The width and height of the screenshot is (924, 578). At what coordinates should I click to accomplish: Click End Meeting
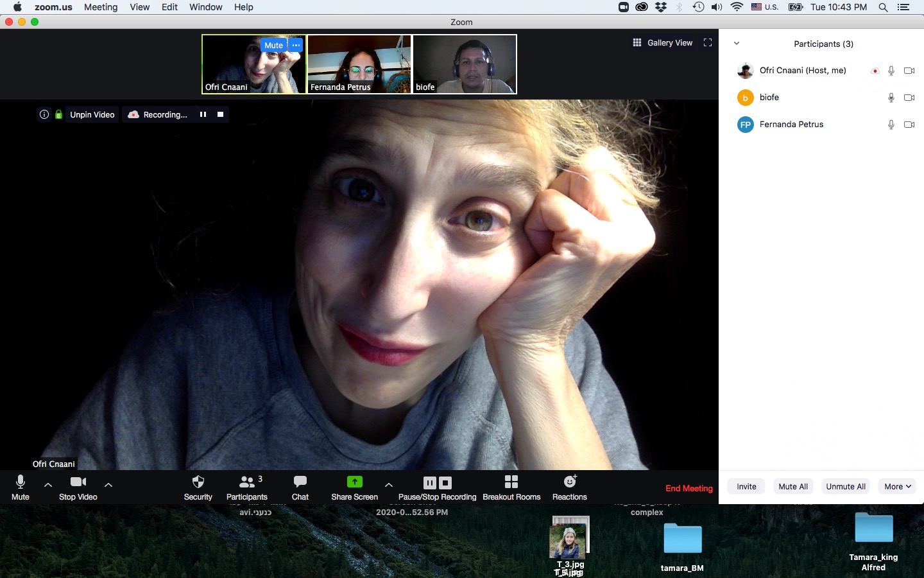[689, 488]
